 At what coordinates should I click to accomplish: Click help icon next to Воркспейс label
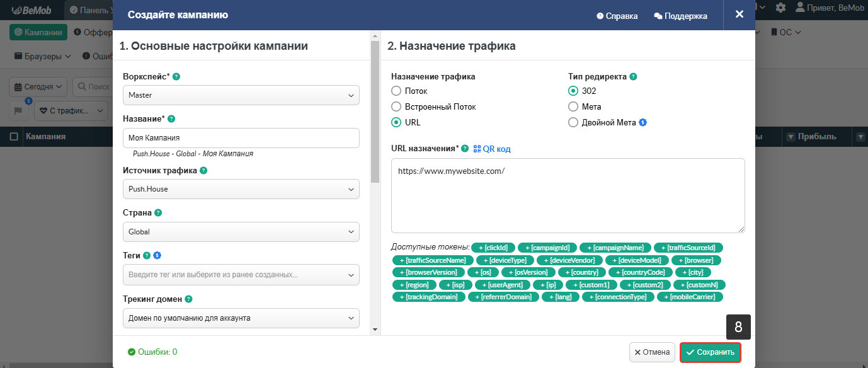tap(176, 77)
